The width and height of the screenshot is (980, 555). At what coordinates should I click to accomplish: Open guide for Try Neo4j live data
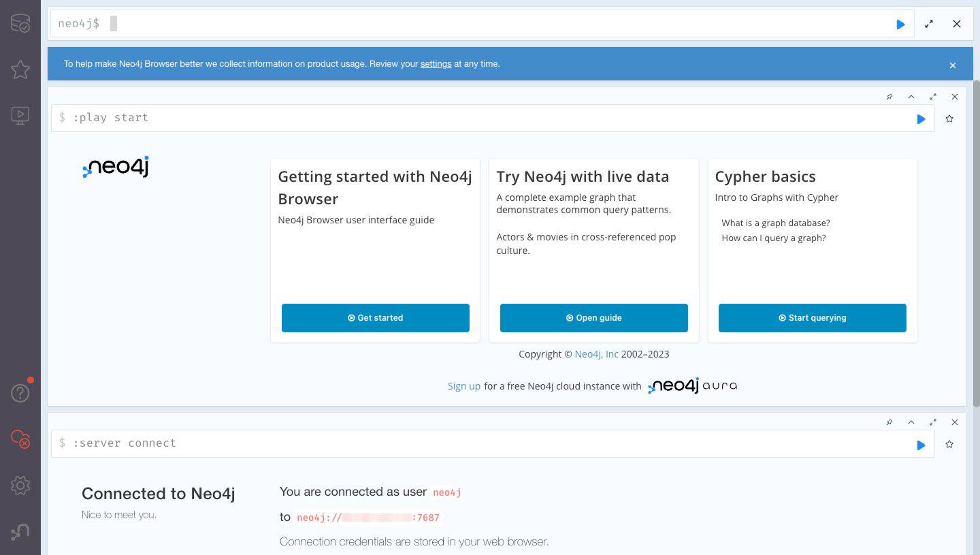click(x=593, y=317)
